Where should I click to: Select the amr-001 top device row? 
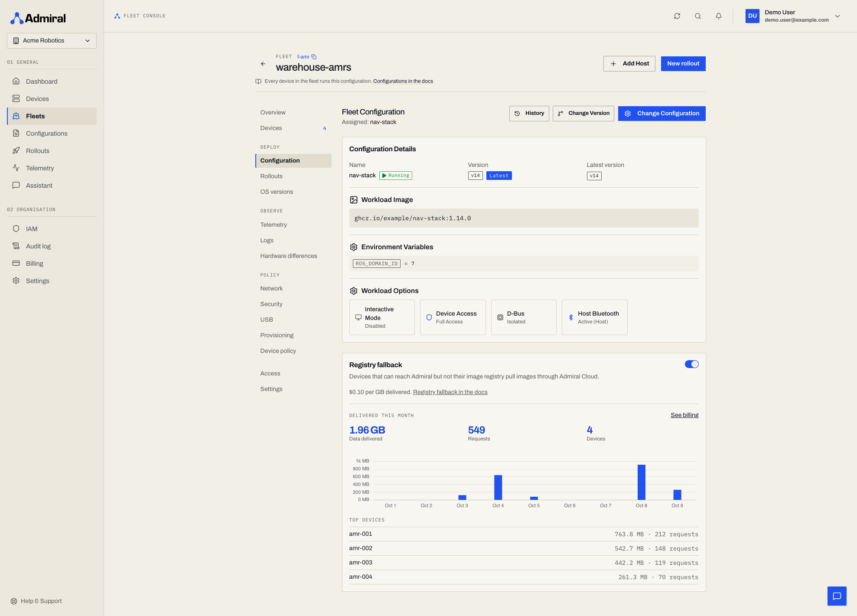click(x=524, y=534)
